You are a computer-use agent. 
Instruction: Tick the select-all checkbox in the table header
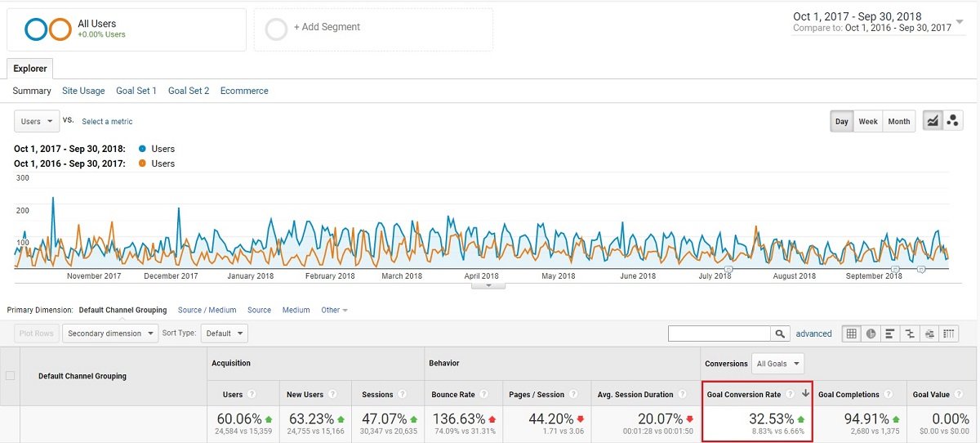point(11,376)
